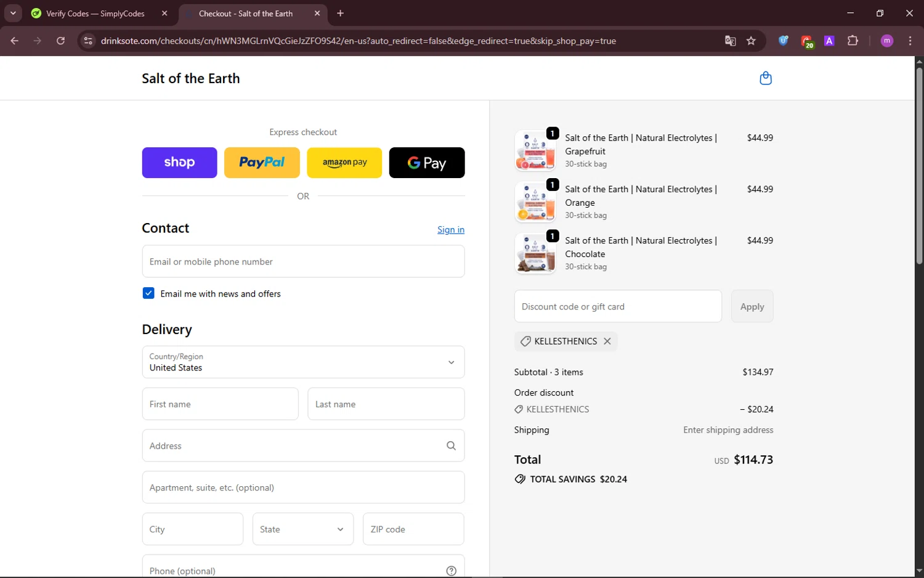The height and width of the screenshot is (578, 924).
Task: Click the Apply discount button
Action: click(752, 306)
